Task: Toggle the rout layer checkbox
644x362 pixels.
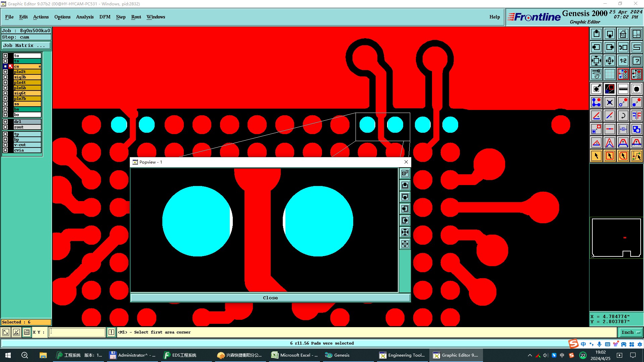Action: pyautogui.click(x=5, y=127)
